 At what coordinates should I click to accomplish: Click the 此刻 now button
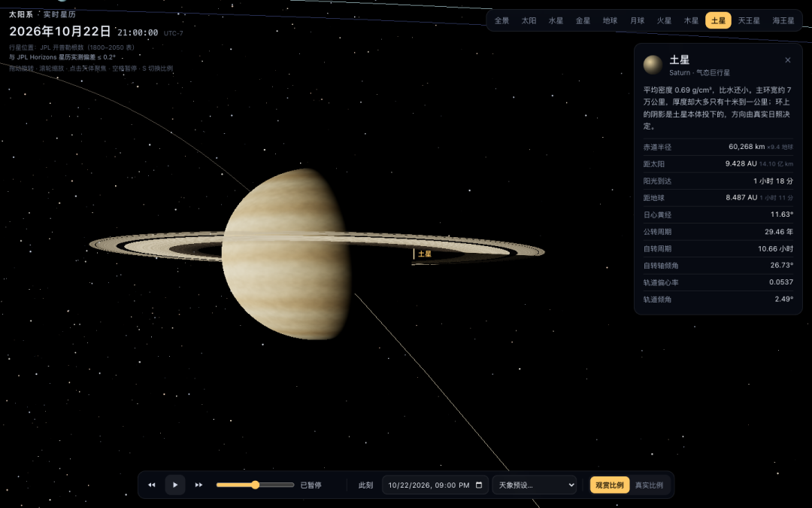365,485
